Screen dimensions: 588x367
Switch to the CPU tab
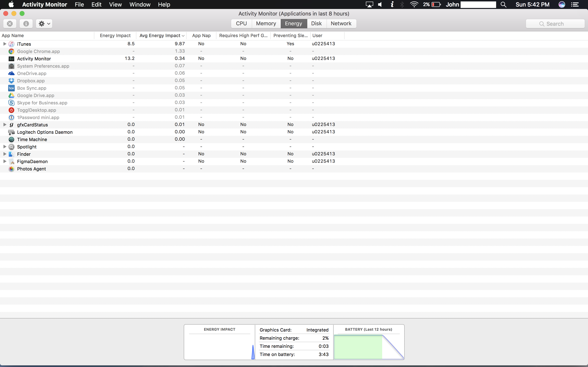coord(241,23)
